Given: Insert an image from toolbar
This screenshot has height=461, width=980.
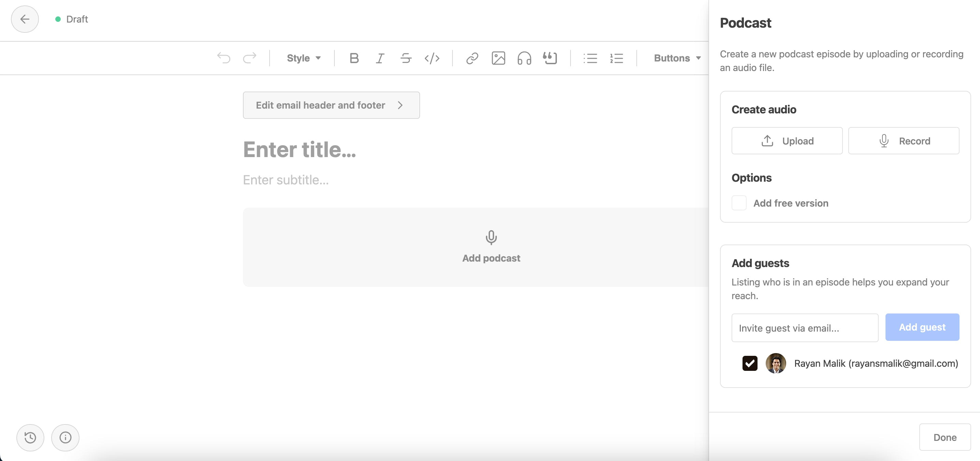Looking at the screenshot, I should 498,58.
